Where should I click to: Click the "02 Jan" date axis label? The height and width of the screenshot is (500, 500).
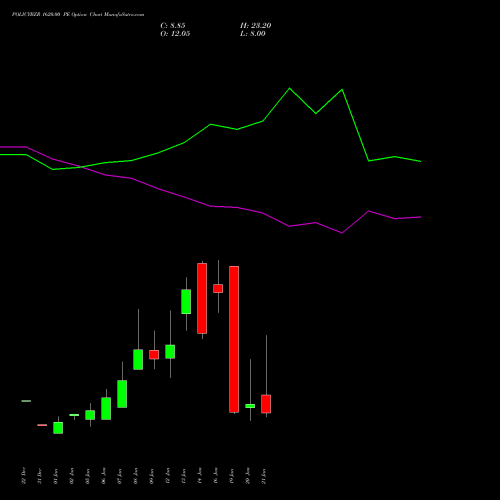pos(71,476)
